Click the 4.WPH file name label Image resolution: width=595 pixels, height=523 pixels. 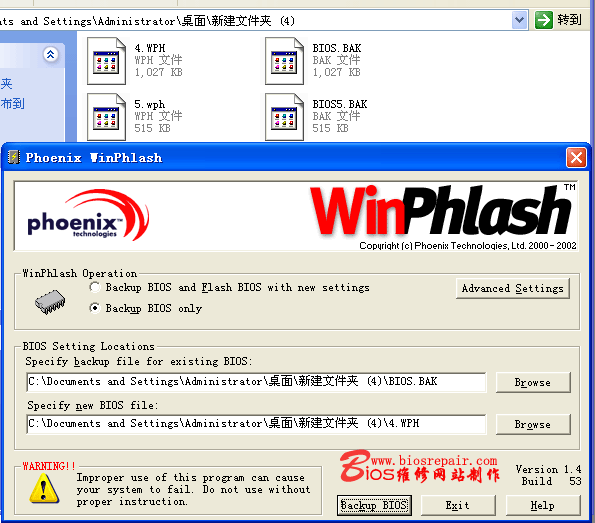point(150,48)
